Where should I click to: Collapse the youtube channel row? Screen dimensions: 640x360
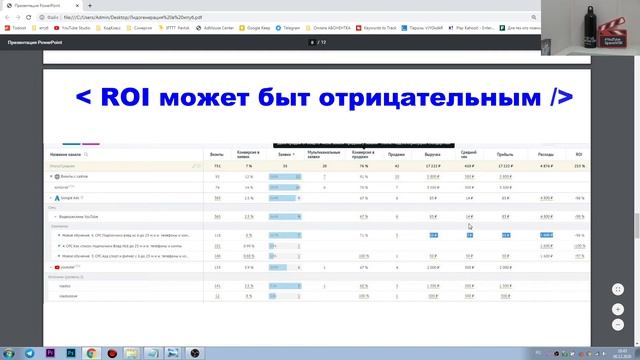click(51, 267)
